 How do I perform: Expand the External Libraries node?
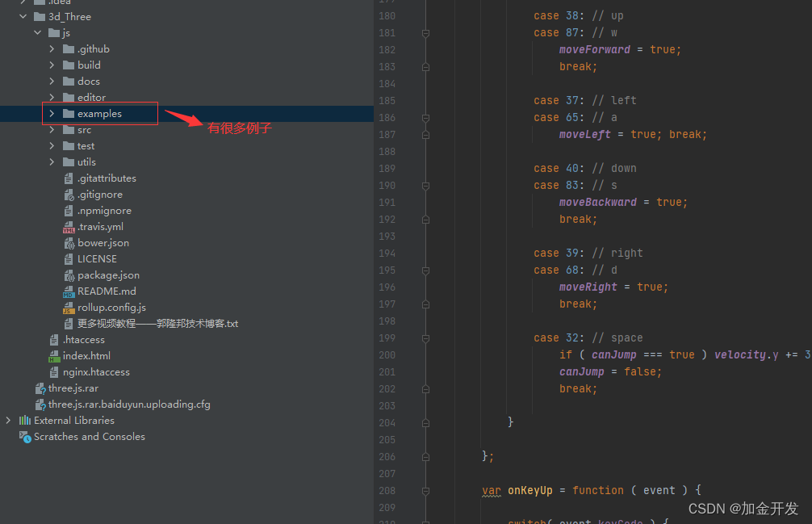point(7,420)
